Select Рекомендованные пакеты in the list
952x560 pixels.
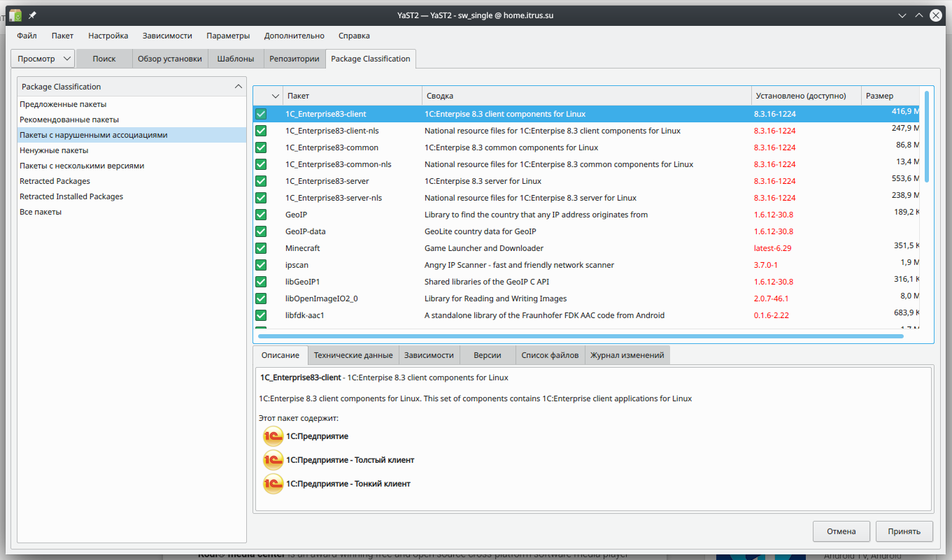point(132,120)
